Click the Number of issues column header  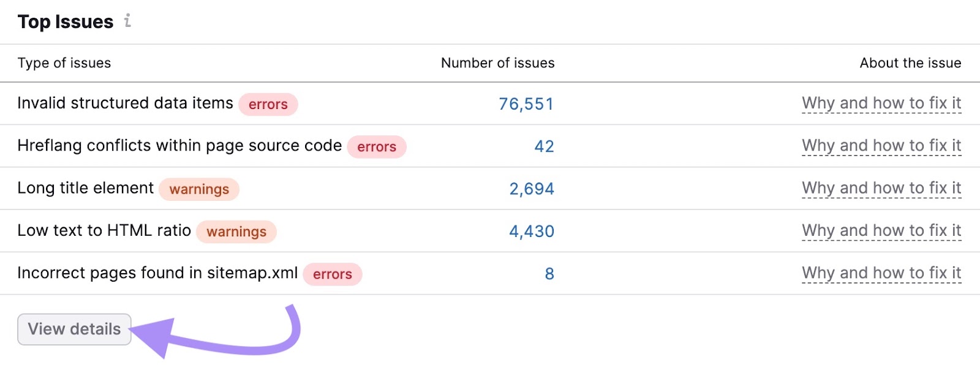497,63
